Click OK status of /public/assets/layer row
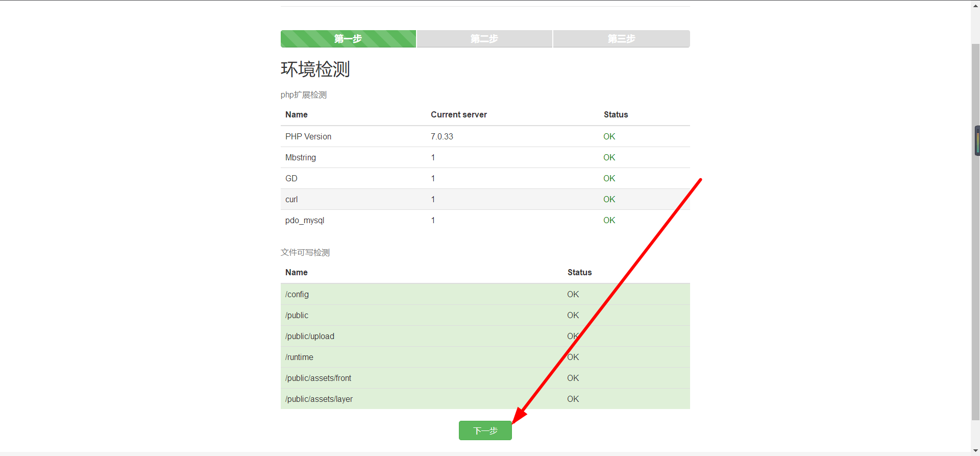This screenshot has width=980, height=456. point(573,399)
